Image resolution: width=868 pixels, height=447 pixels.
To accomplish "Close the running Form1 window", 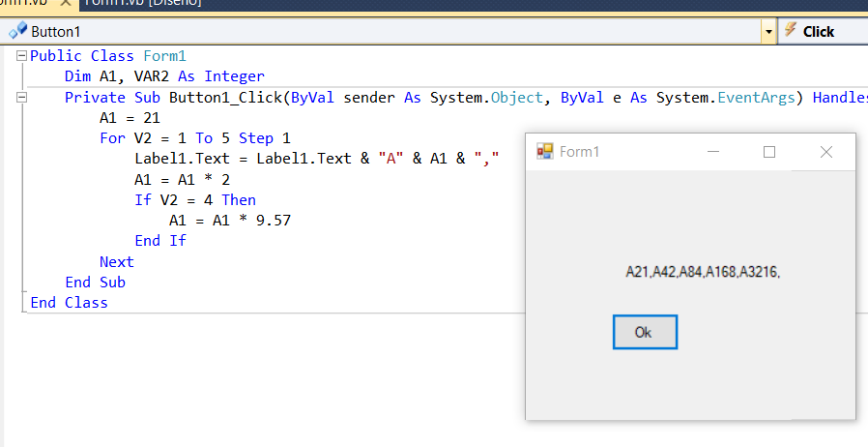I will 825,152.
